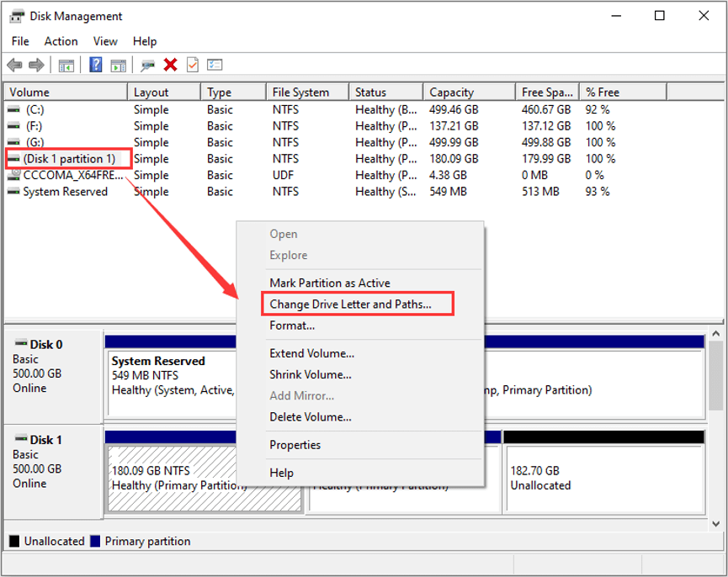
Task: Click the black Unallocated legend swatch
Action: (14, 542)
